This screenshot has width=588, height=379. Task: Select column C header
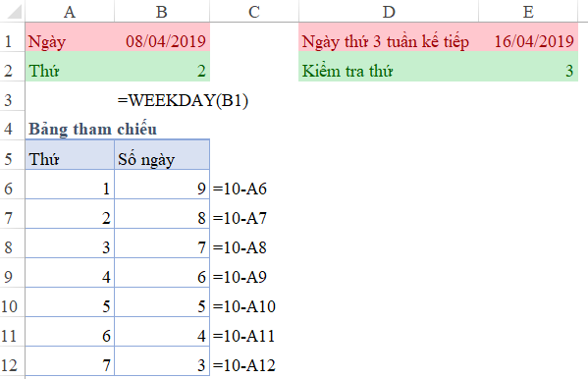tap(254, 11)
